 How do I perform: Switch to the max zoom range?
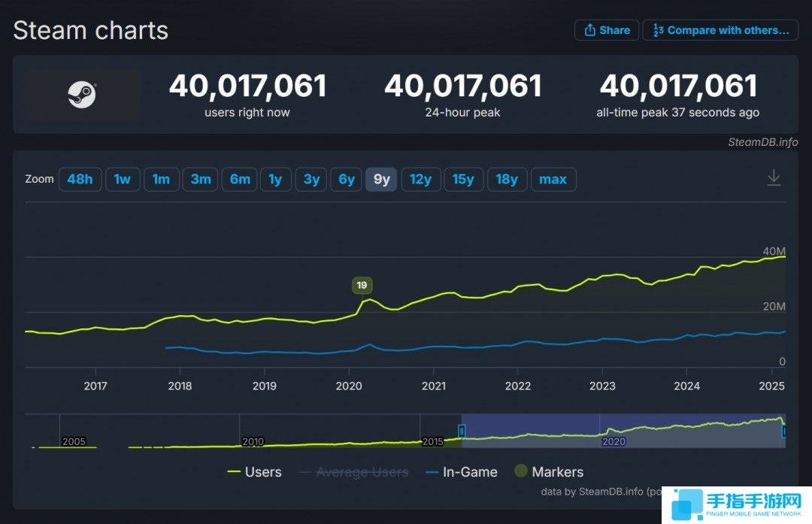click(x=553, y=179)
